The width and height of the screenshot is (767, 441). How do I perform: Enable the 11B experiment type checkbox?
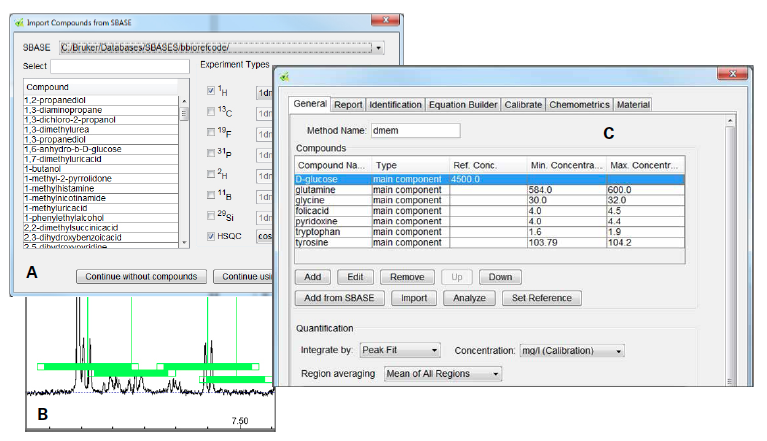[x=211, y=195]
